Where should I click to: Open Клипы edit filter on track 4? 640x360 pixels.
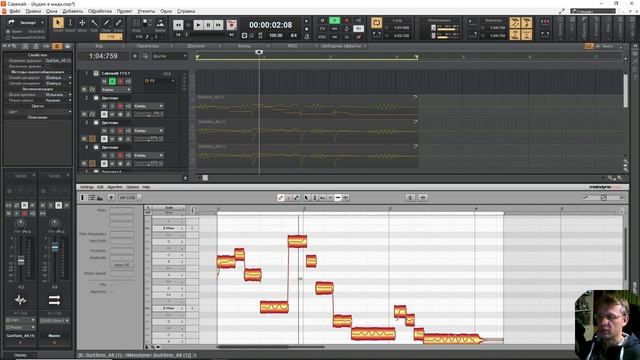(149, 156)
